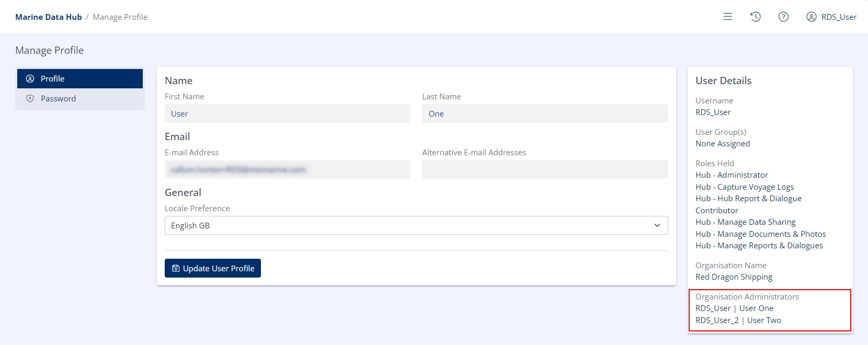Click the Profile person icon in sidebar
868x345 pixels.
tap(30, 79)
